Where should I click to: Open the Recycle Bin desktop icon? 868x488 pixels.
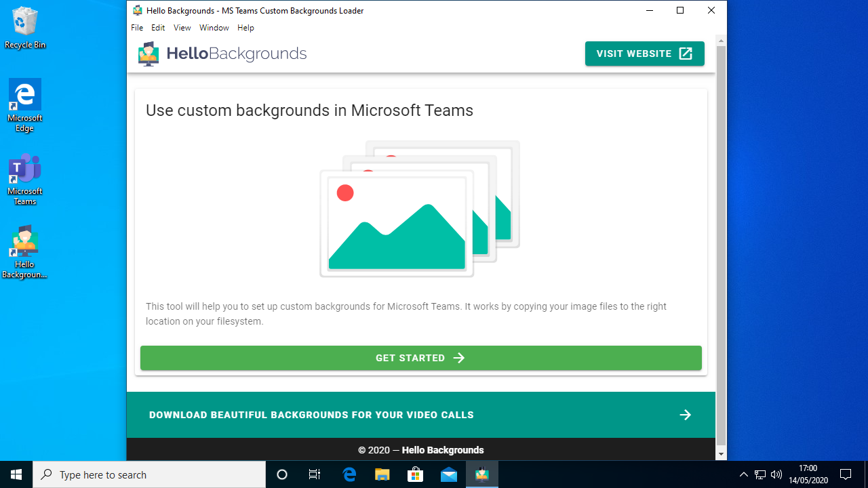[x=25, y=28]
